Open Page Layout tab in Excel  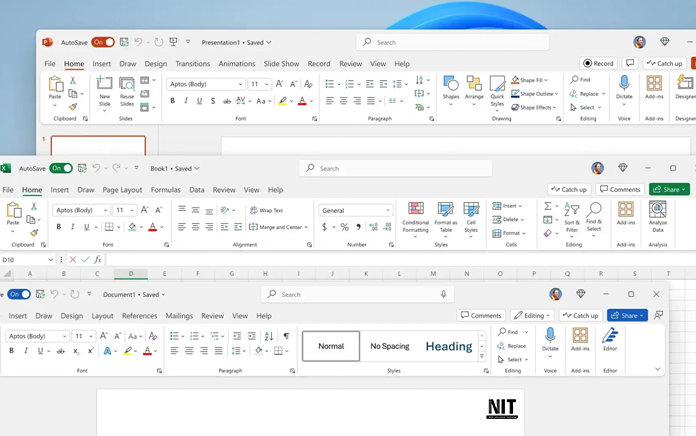[x=122, y=190]
